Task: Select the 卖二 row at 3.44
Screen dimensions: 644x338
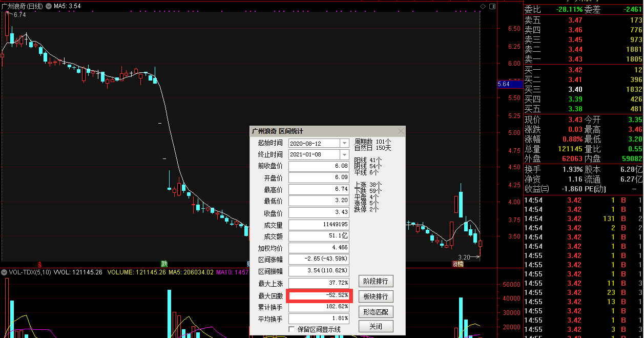Action: click(x=583, y=49)
